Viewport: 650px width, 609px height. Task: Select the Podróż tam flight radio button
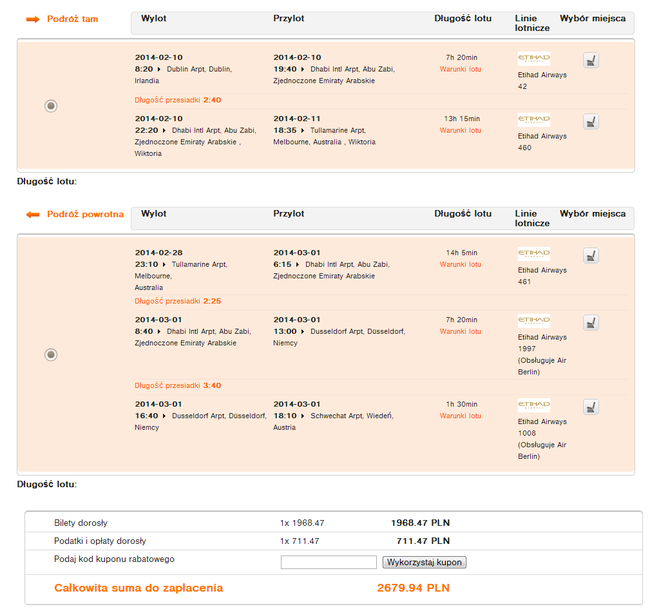51,106
